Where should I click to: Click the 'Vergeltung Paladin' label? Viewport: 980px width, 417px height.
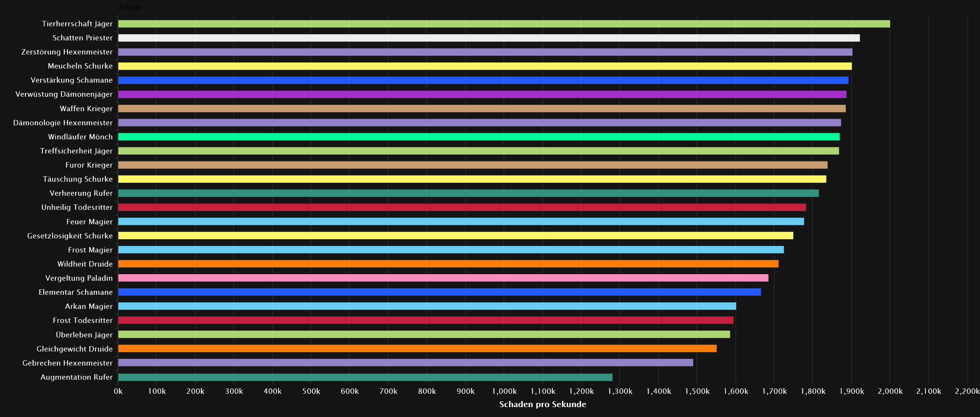pos(79,278)
